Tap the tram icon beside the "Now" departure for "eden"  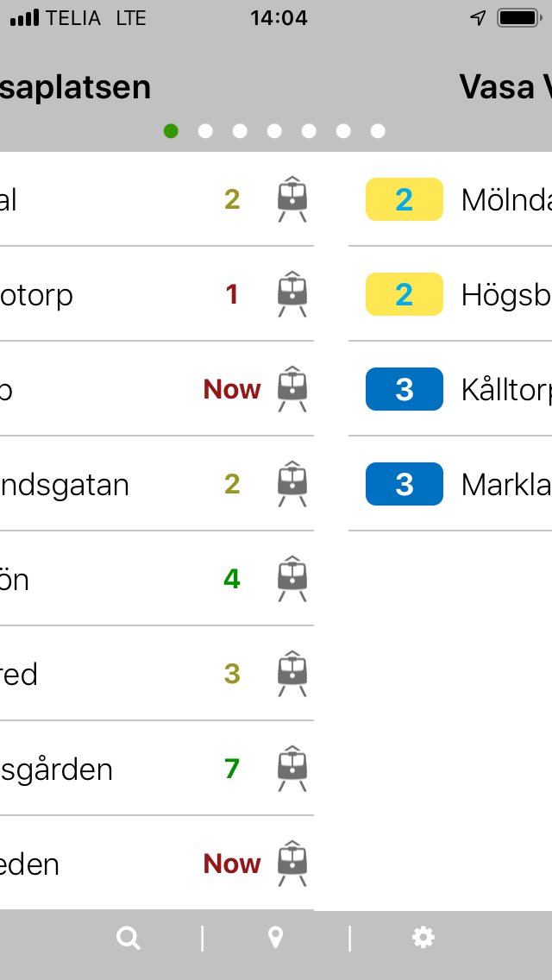point(291,862)
